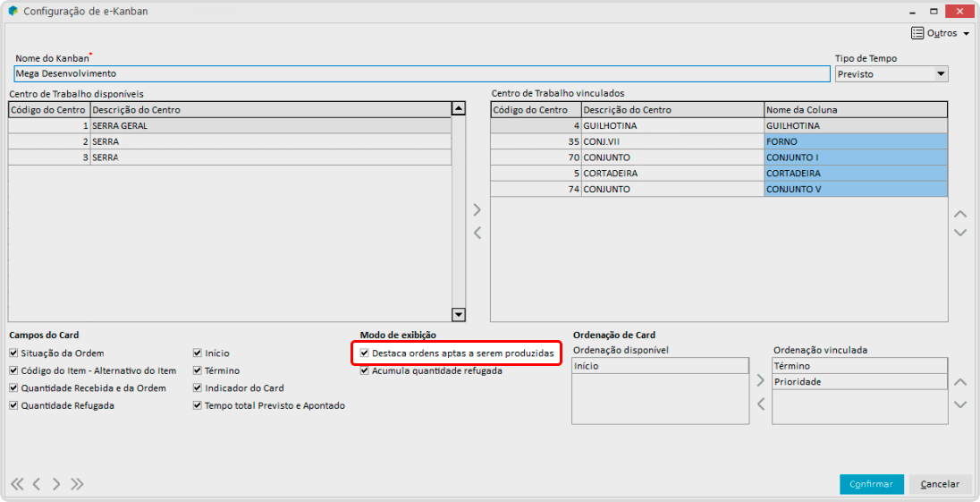This screenshot has width=980, height=502.
Task: Confirm the e-Kanban configuration
Action: pyautogui.click(x=872, y=484)
